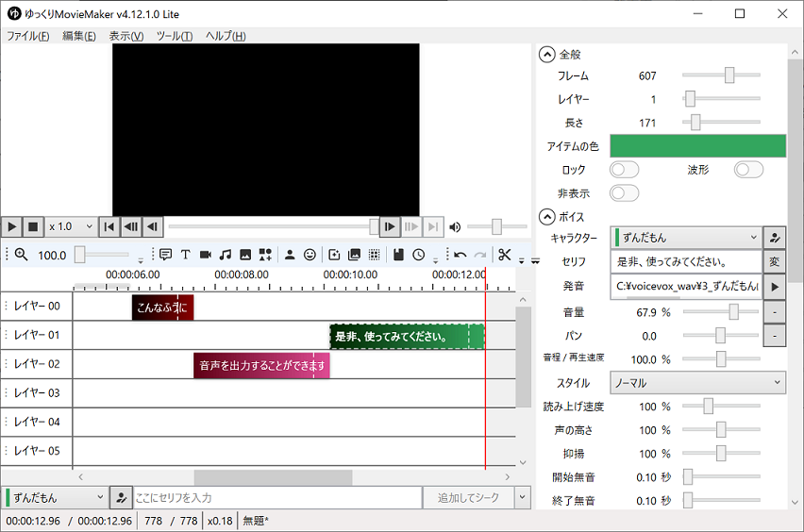
Task: Click the 音量 volume slider
Action: pyautogui.click(x=721, y=311)
